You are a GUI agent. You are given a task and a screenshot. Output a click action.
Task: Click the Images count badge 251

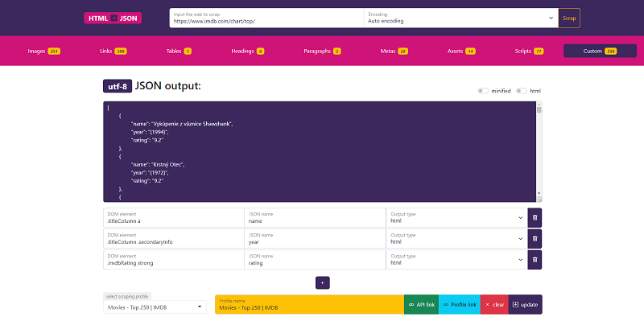54,51
